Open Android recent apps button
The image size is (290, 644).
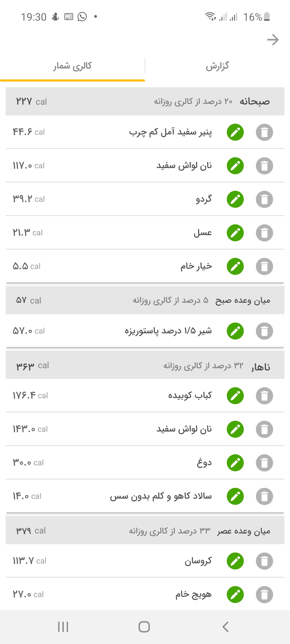click(x=63, y=627)
